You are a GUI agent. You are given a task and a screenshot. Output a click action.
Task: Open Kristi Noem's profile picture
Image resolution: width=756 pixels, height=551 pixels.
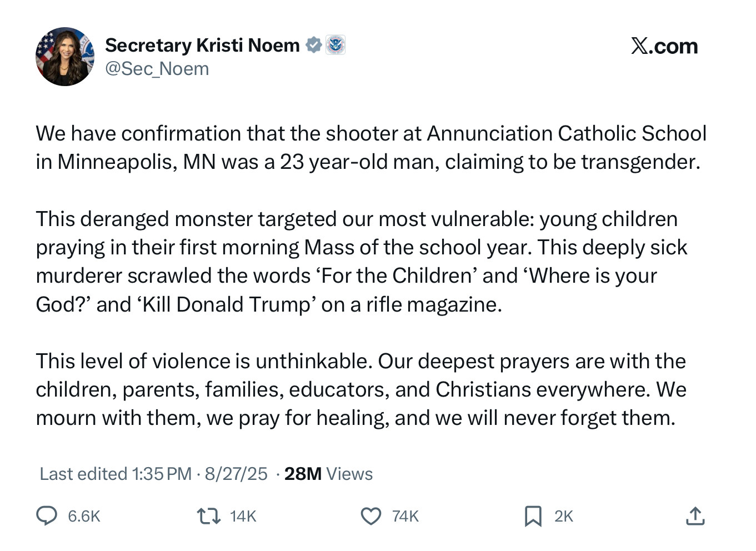pos(65,57)
